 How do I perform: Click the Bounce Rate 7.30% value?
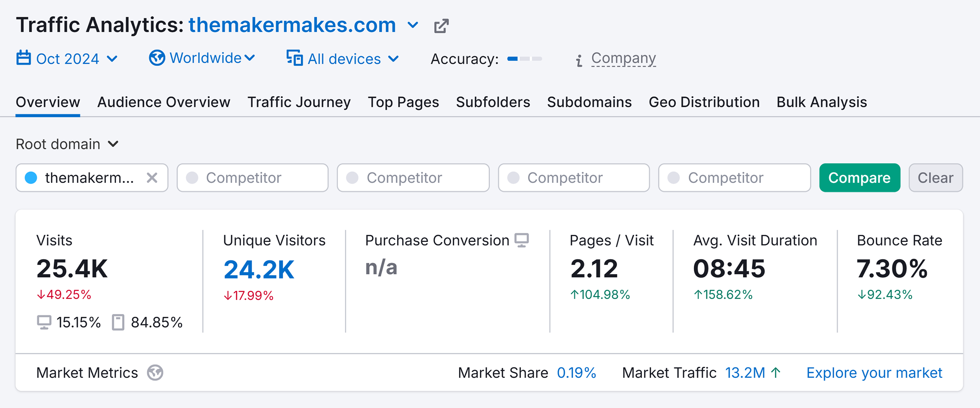click(892, 269)
